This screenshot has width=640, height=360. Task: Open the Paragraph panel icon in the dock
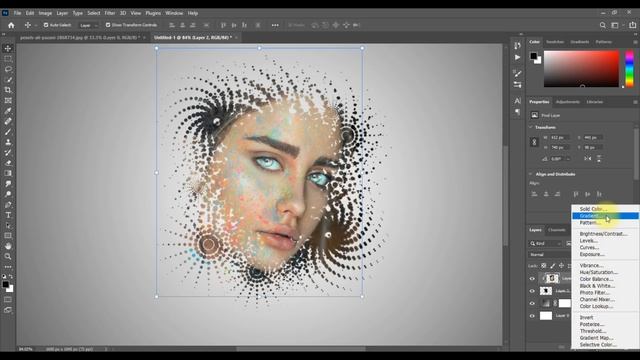pos(518,112)
